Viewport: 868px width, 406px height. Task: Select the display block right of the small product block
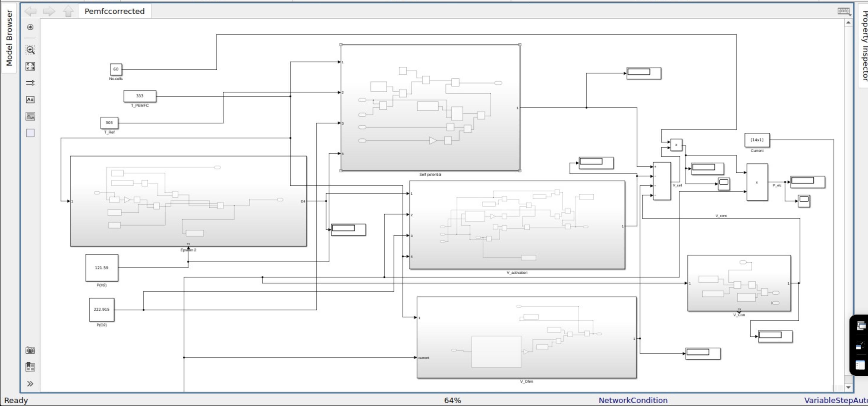[707, 169]
